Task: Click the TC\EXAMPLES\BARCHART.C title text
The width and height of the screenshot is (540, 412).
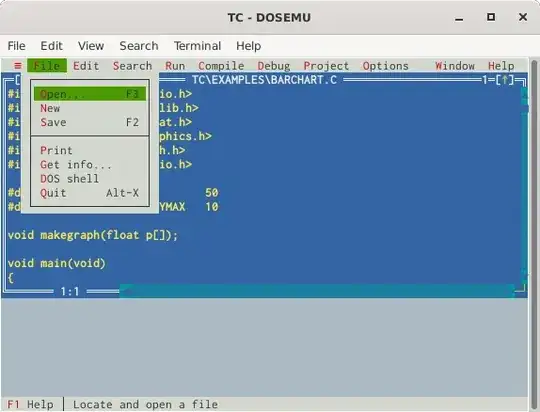Action: pos(264,80)
